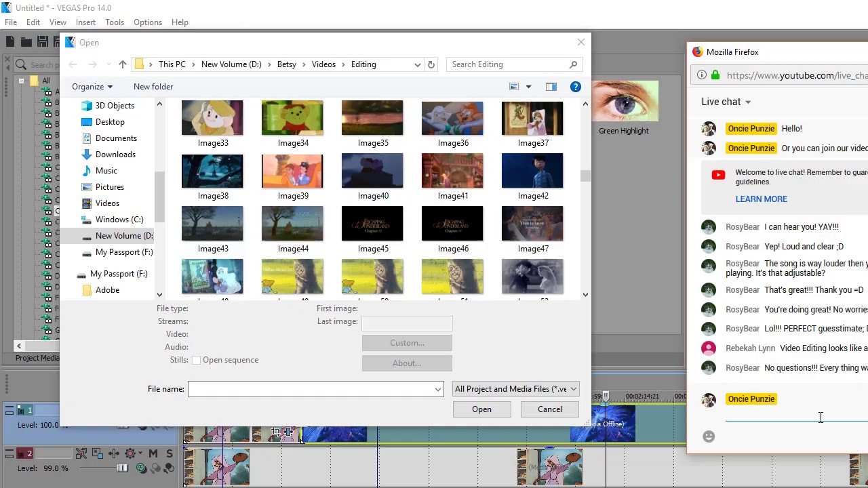Click Videos in the breadcrumb path
This screenshot has width=868, height=488.
323,64
